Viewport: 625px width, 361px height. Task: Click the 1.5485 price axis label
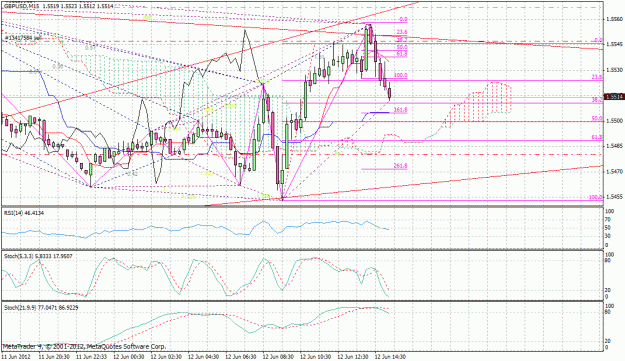pyautogui.click(x=613, y=146)
